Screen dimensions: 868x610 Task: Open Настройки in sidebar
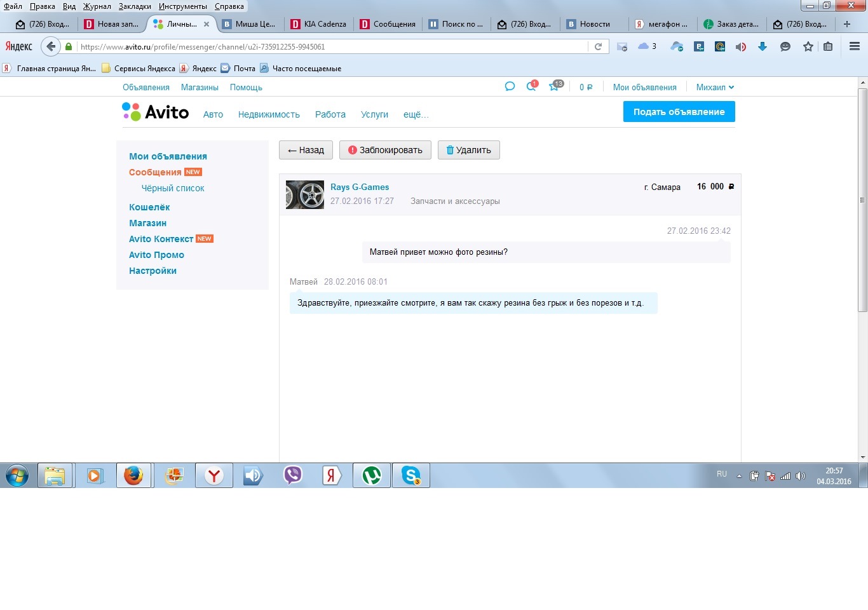[153, 271]
